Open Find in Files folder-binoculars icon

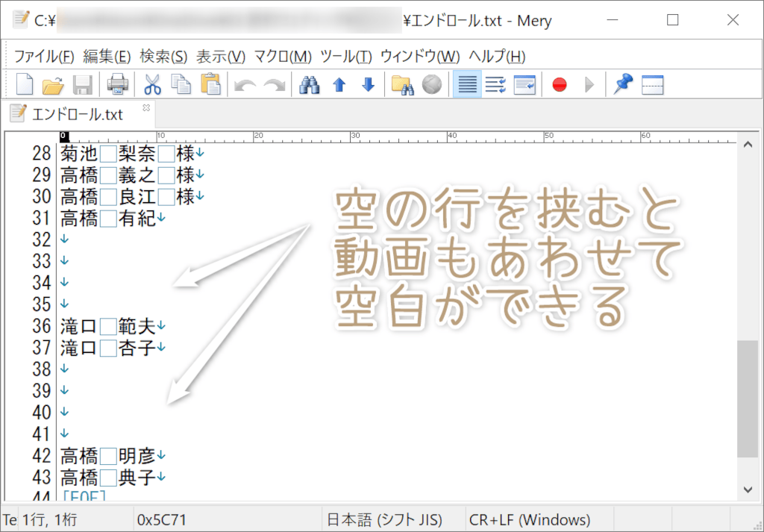coord(403,84)
